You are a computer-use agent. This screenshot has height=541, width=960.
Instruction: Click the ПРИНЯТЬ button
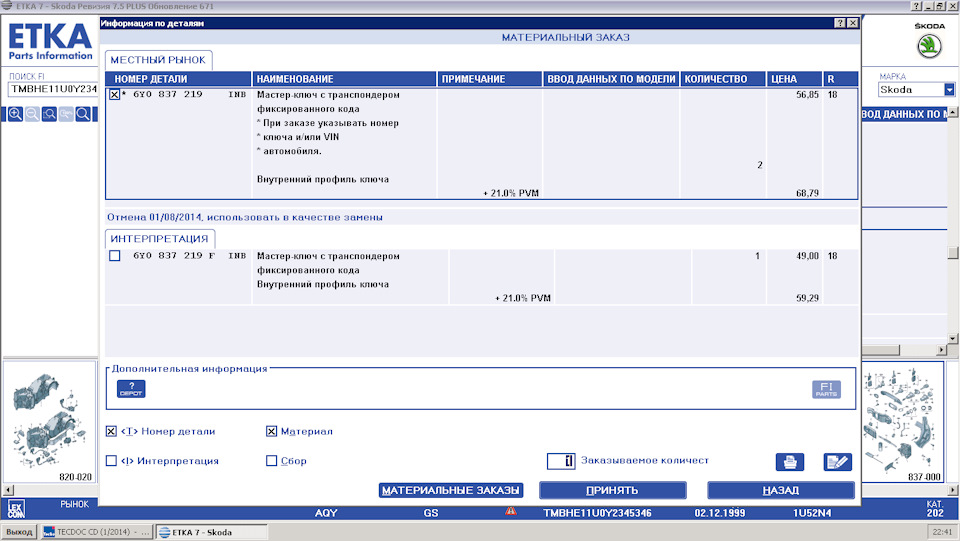click(612, 490)
